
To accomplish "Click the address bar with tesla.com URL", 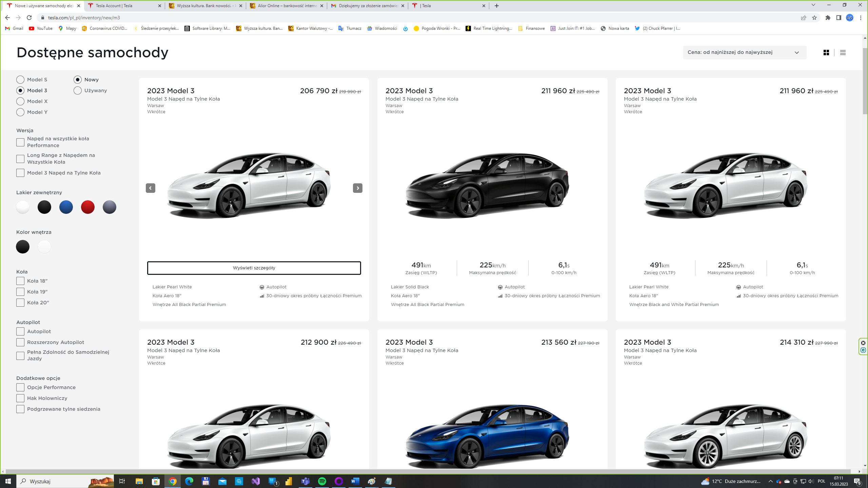I will pos(417,18).
